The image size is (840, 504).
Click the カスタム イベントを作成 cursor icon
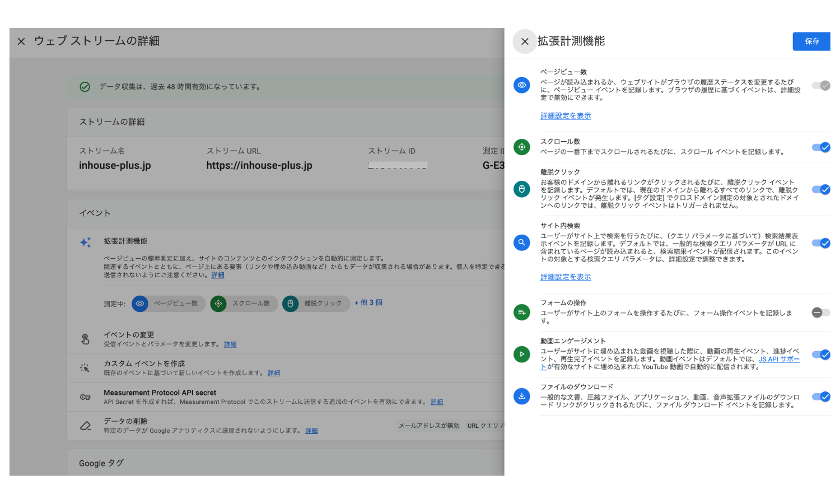click(x=85, y=368)
